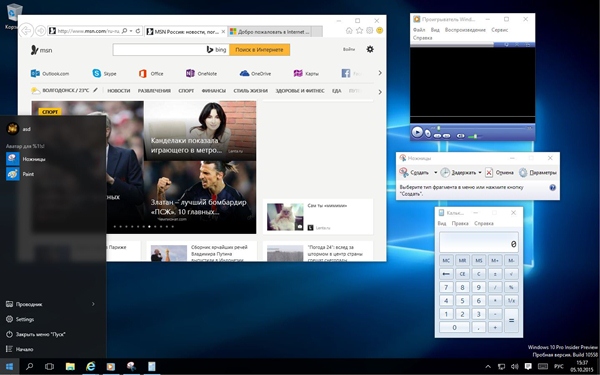
Task: Click Закрыть меню "Пуск" in Start menu
Action: coord(36,334)
